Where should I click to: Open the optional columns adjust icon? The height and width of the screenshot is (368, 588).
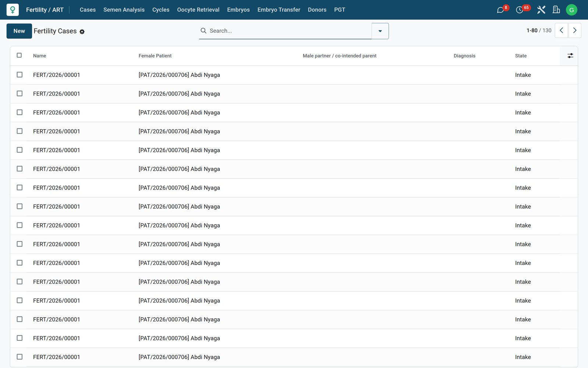(570, 56)
